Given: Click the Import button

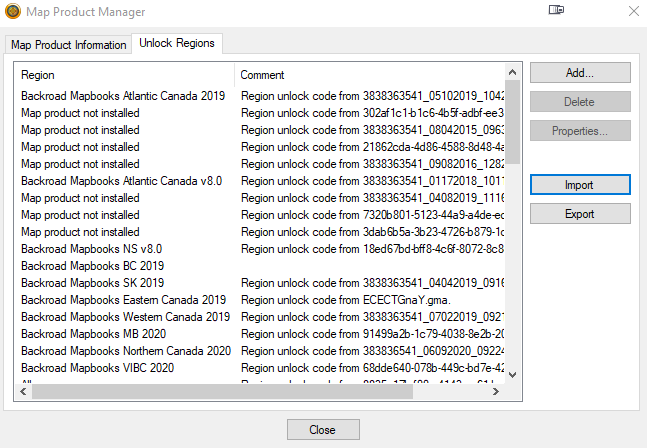Looking at the screenshot, I should (580, 185).
